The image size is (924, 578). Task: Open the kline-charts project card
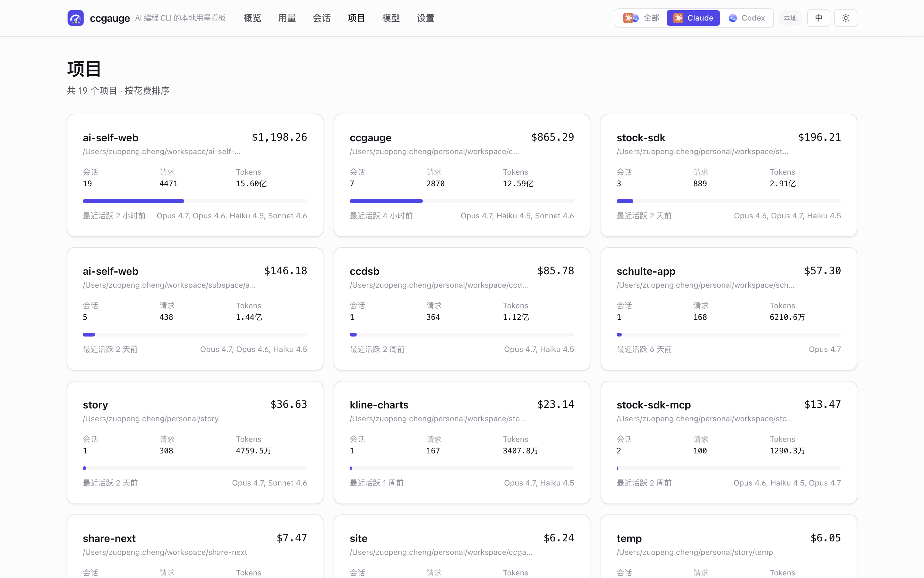tap(462, 442)
